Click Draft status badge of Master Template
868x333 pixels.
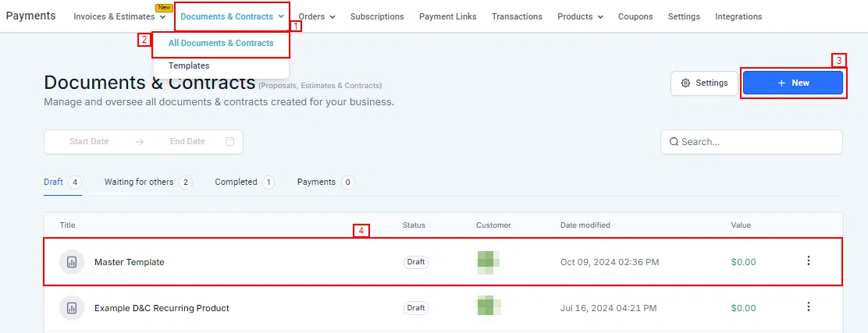(x=416, y=262)
